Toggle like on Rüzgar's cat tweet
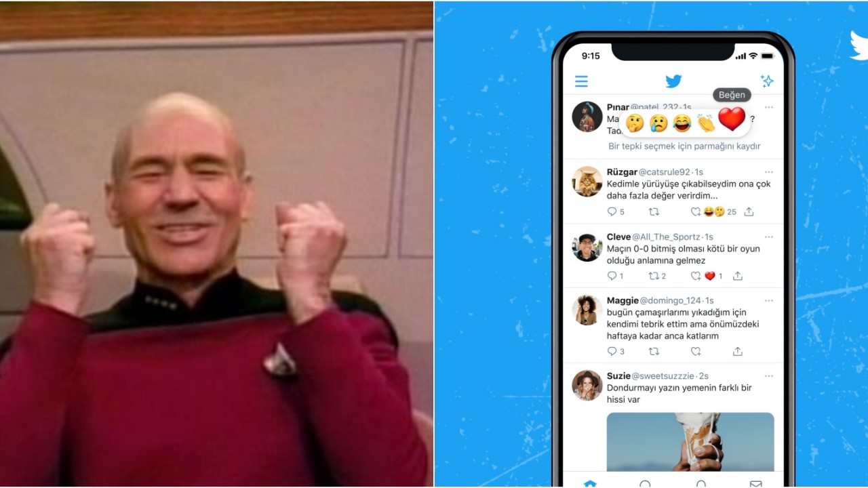Image resolution: width=868 pixels, height=488 pixels. pos(696,211)
